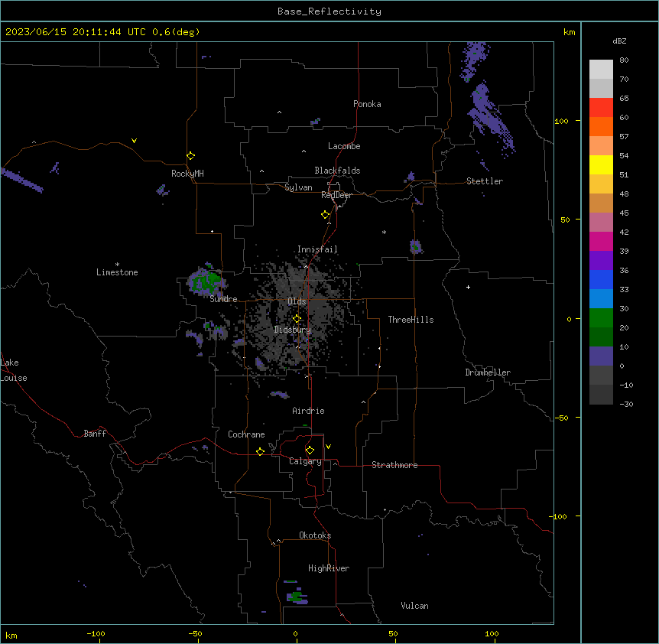The width and height of the screenshot is (659, 644).
Task: Pick the bright green 20–30 dBZ swatch
Action: [601, 318]
